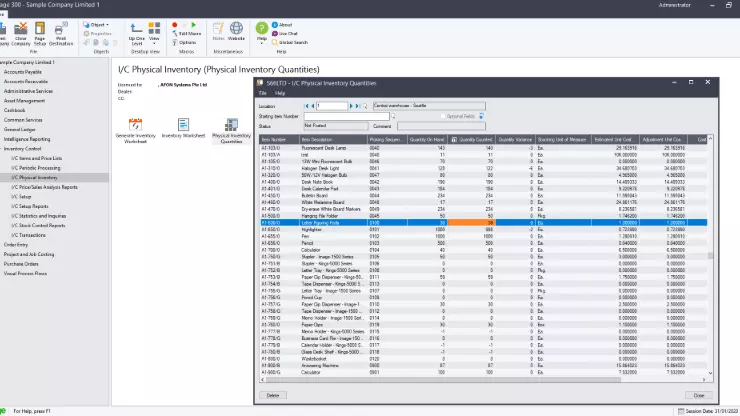Click the green Run Macro arrow

(193, 25)
